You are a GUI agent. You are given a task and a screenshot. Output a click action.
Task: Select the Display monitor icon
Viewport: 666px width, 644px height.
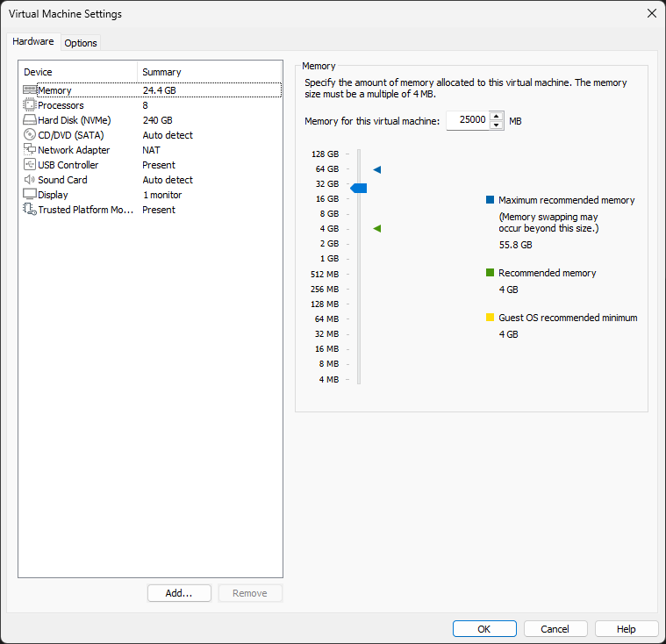pos(29,194)
